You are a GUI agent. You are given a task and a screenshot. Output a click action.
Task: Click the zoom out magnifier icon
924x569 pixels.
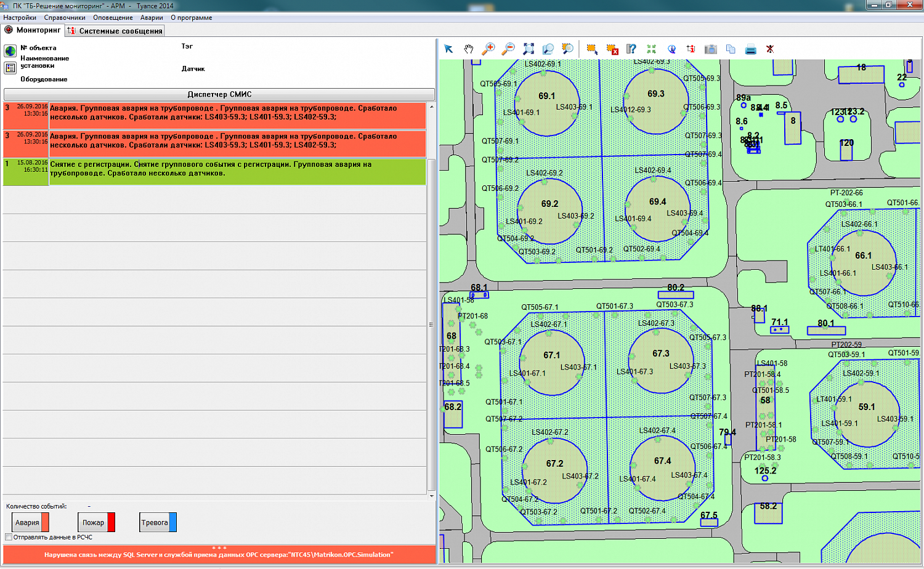click(x=509, y=49)
